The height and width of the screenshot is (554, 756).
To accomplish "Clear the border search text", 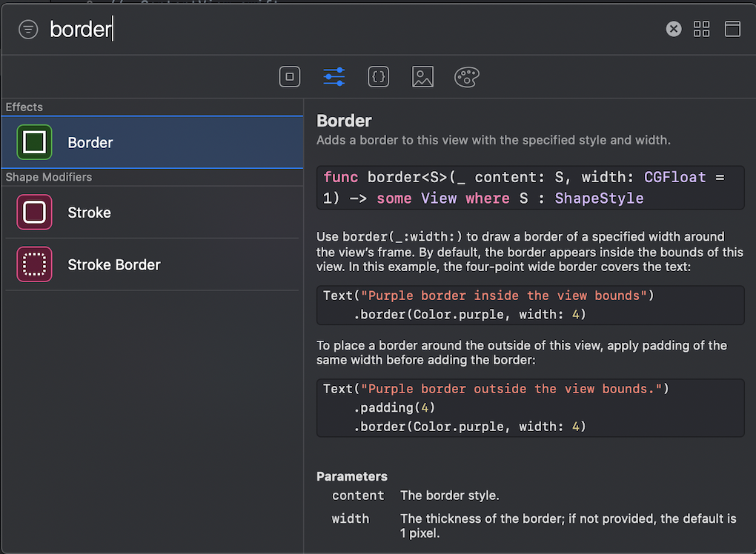I will point(673,29).
